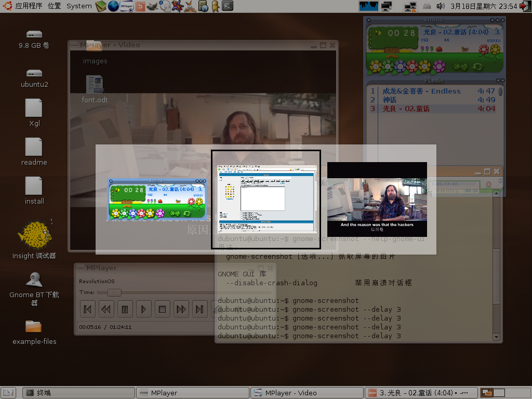Click the network warning tray icon
532x399 pixels.
[x=410, y=6]
